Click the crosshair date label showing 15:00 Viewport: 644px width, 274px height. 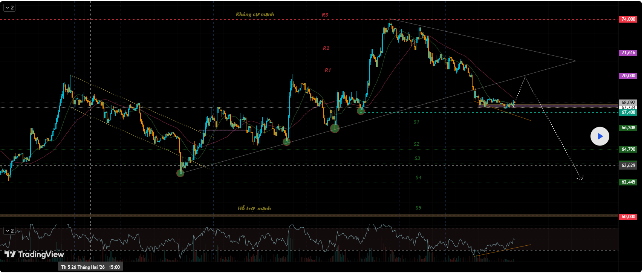tap(90, 267)
